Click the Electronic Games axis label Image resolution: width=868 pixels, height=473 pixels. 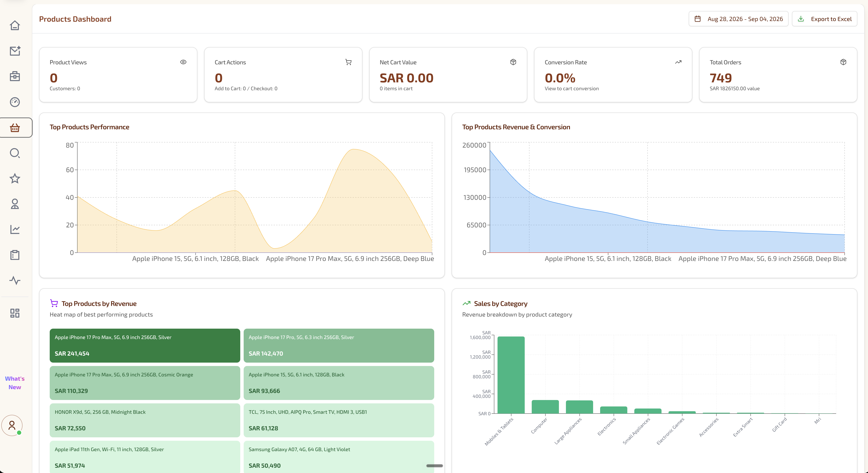point(670,431)
